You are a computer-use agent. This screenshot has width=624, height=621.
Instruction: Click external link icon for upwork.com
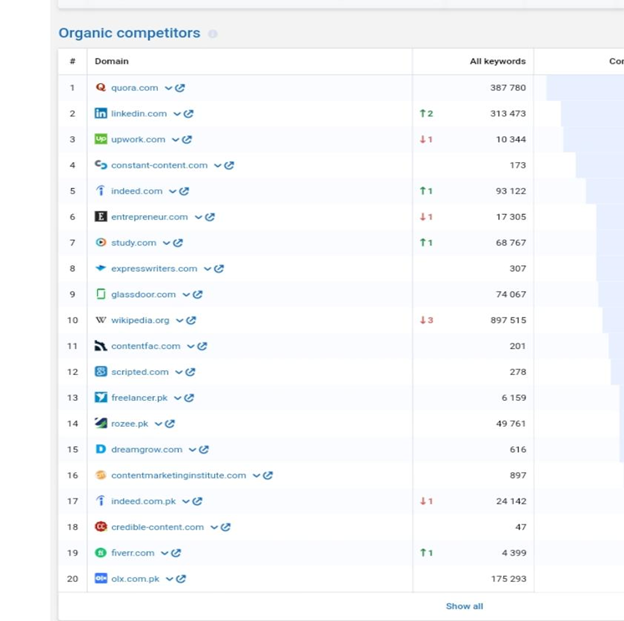coord(187,139)
